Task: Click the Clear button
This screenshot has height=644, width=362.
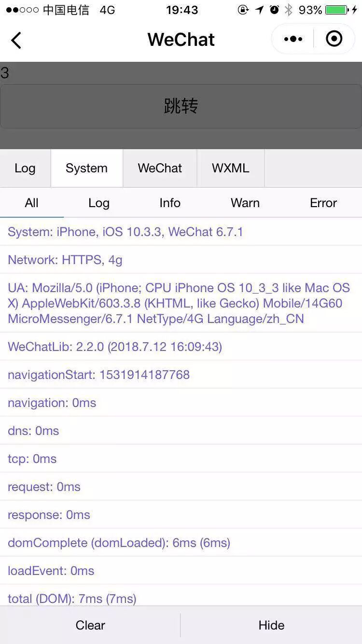Action: pos(90,625)
